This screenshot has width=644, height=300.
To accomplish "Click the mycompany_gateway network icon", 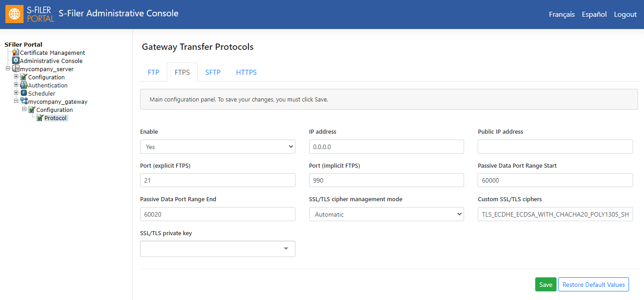I will pyautogui.click(x=24, y=102).
